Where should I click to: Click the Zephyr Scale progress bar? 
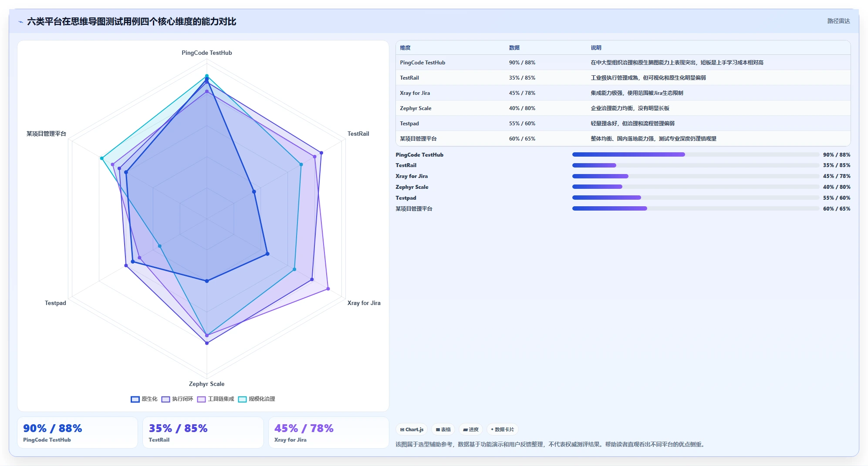[x=696, y=187]
